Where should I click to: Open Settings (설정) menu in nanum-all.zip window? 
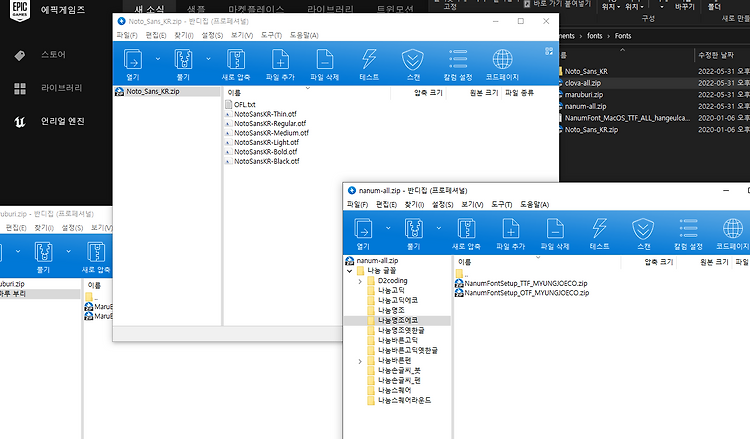442,205
